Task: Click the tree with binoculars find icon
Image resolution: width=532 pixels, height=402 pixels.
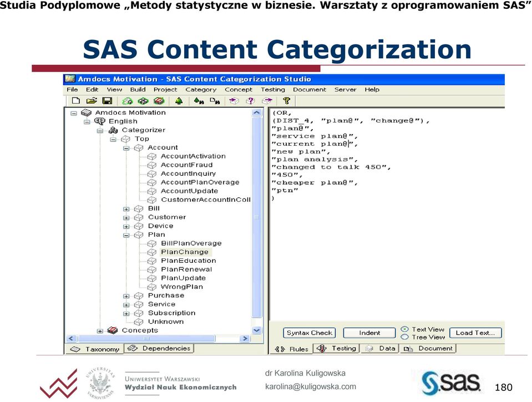Action: coord(199,101)
